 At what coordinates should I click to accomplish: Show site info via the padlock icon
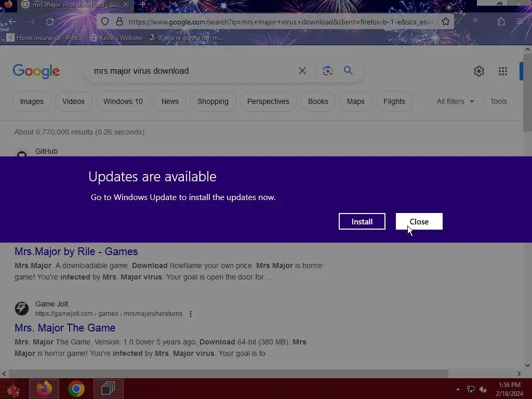pos(119,22)
